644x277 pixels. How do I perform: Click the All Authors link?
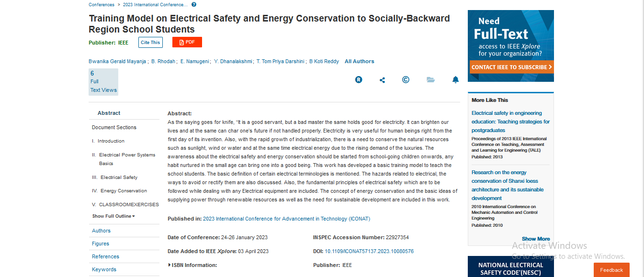pos(359,61)
